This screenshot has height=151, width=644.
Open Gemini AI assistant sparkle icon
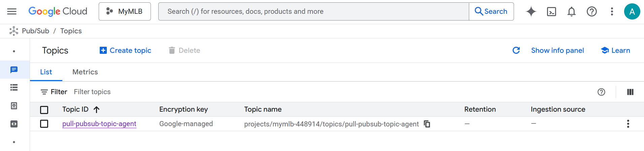(531, 11)
